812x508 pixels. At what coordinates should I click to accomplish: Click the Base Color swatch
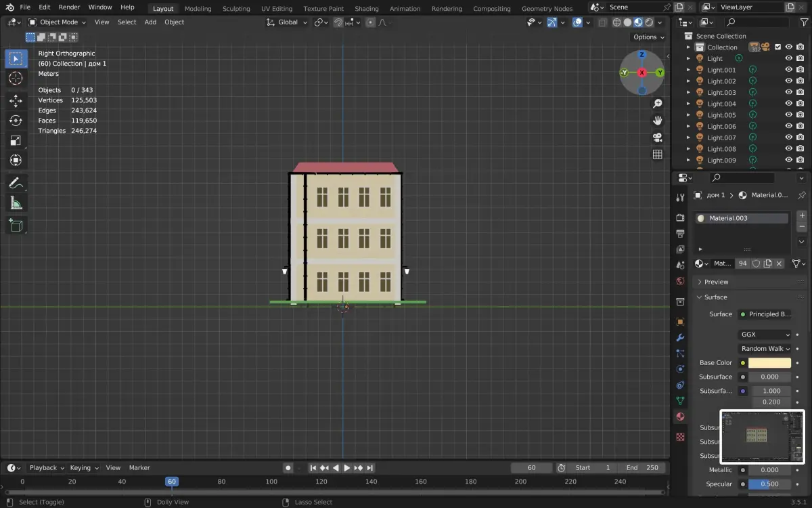(x=770, y=363)
